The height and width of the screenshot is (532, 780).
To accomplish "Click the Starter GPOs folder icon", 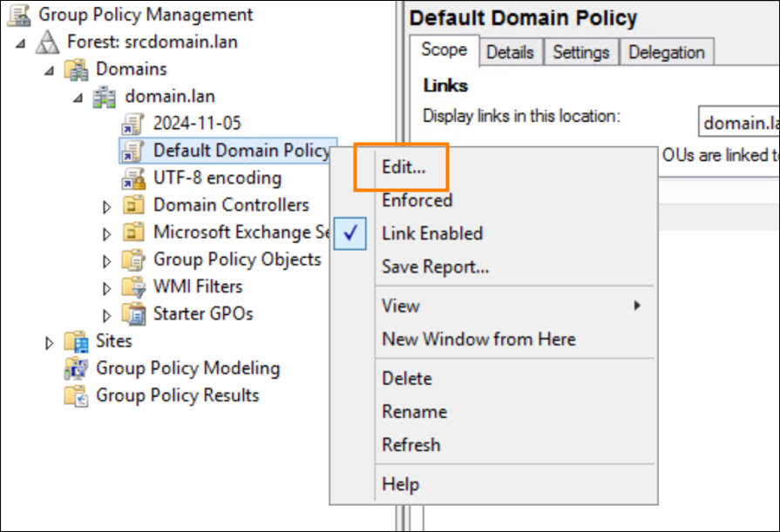I will 134,314.
